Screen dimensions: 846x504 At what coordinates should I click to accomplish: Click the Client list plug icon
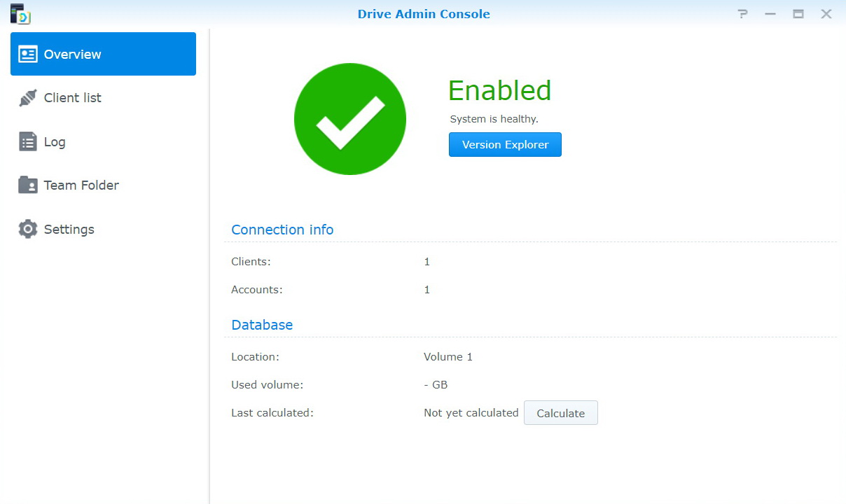28,98
